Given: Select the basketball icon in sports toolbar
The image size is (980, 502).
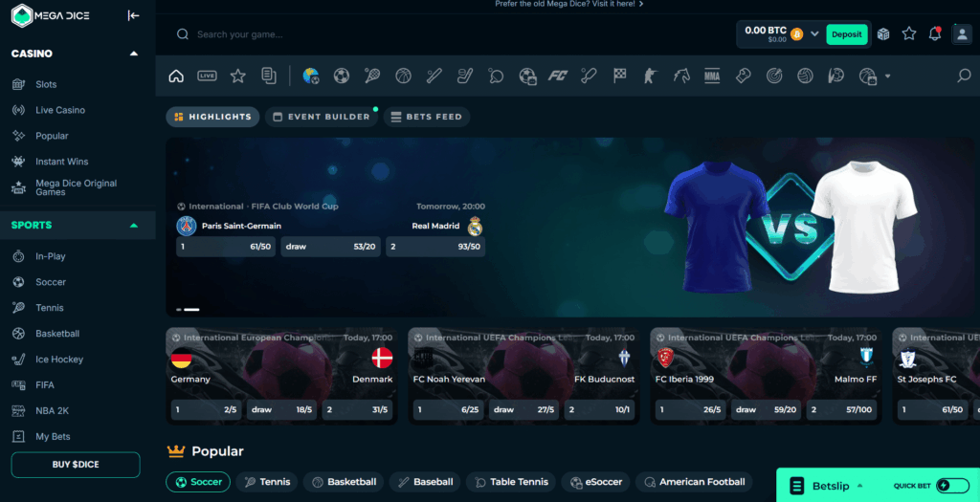Looking at the screenshot, I should 403,76.
